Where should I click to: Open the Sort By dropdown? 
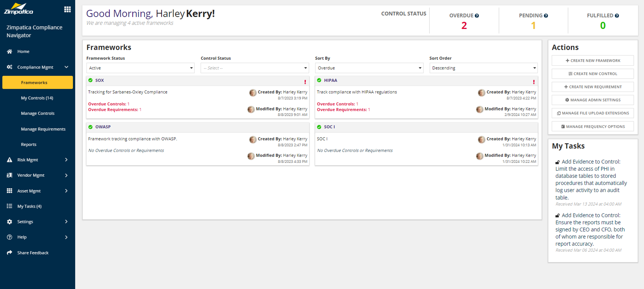tap(369, 68)
